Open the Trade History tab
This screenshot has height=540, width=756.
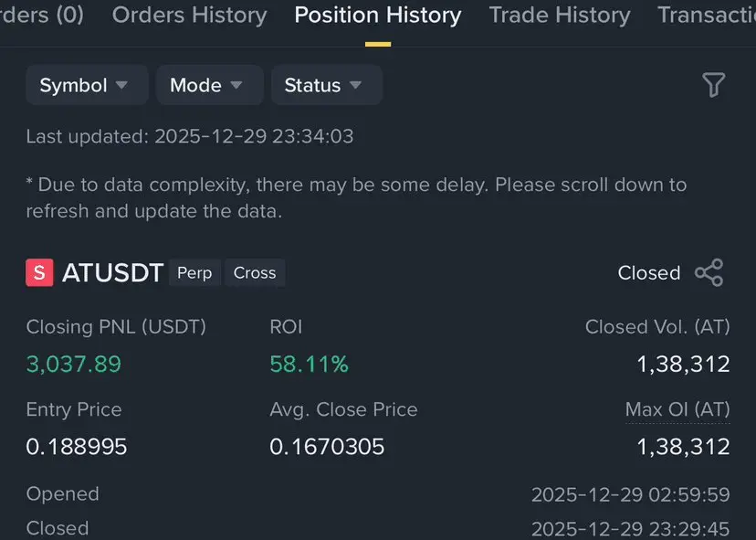(560, 16)
